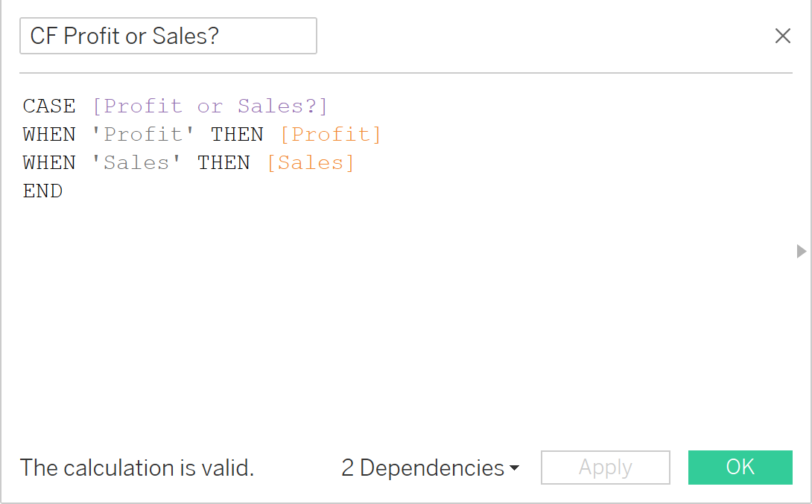Click the caret arrow beside 2 Dependencies
The width and height of the screenshot is (812, 504).
514,469
